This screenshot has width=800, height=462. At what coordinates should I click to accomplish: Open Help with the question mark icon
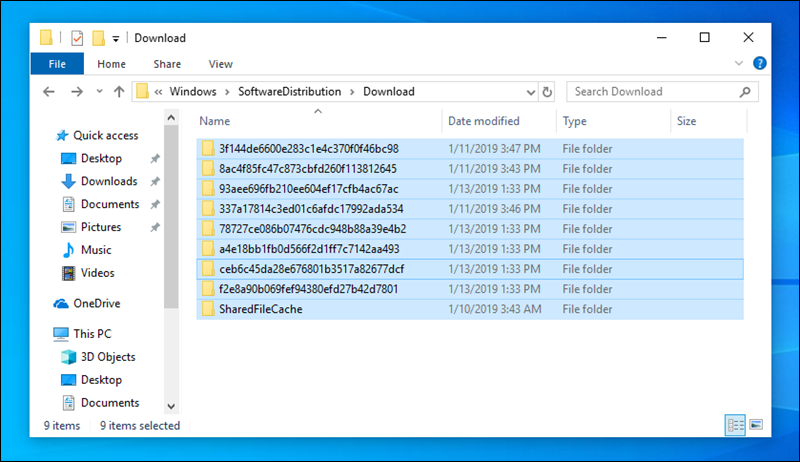point(760,63)
